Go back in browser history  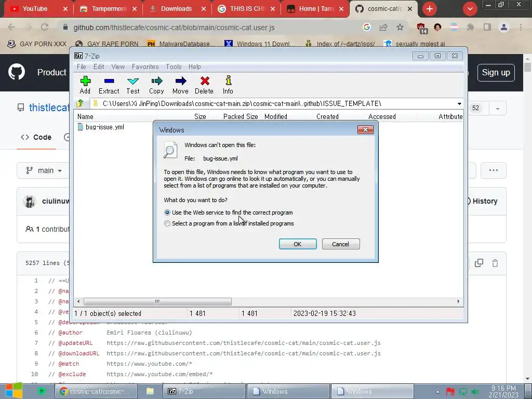coord(11,28)
